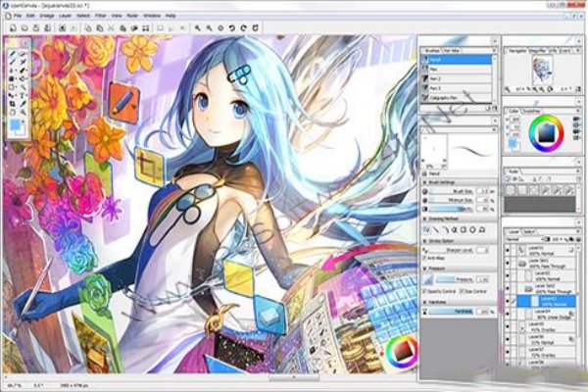Click the pressure graph icon
588x392 pixels.
428,279
